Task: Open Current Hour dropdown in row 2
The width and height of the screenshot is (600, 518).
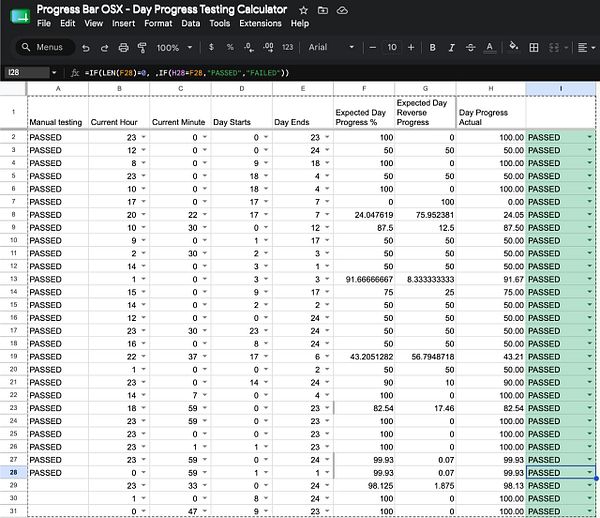Action: (x=143, y=137)
